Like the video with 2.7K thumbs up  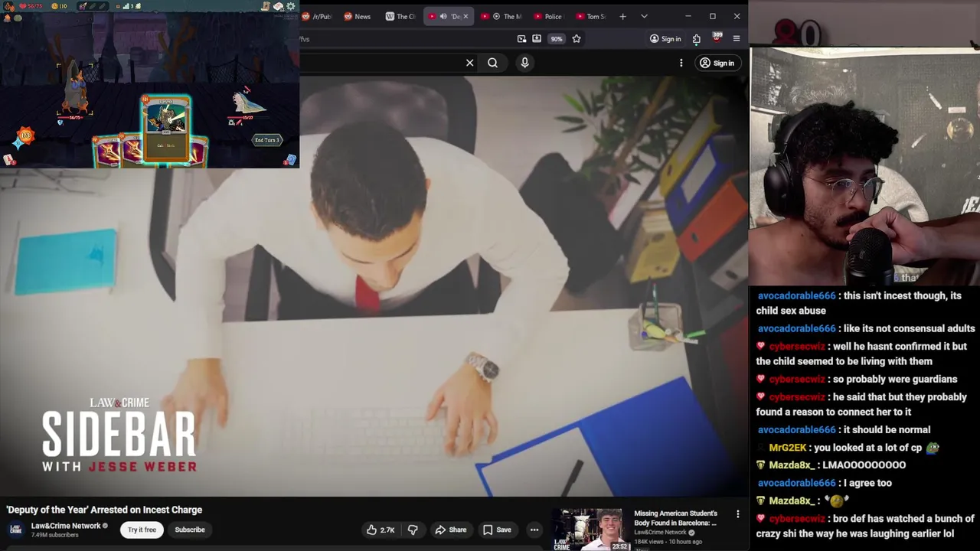[381, 530]
